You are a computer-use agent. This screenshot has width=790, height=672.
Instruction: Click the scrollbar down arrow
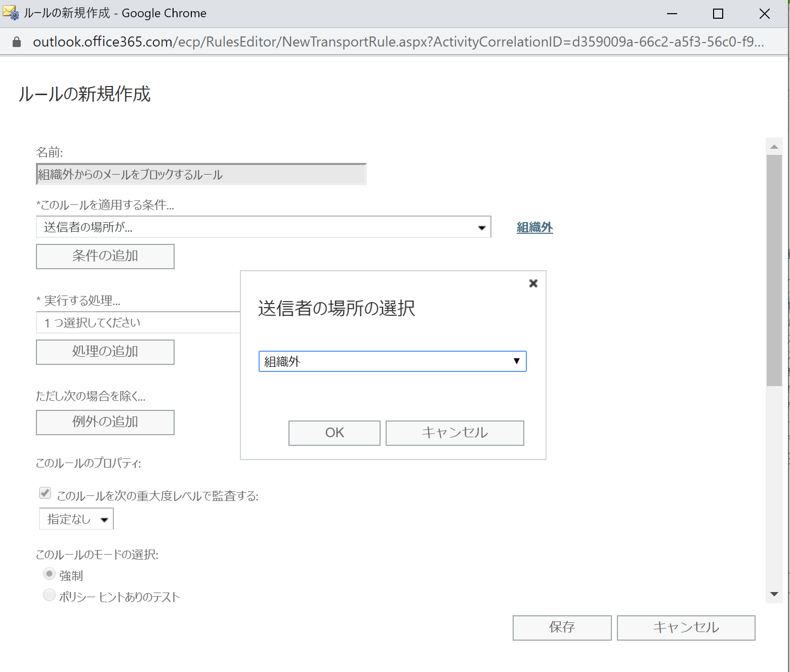click(x=774, y=594)
